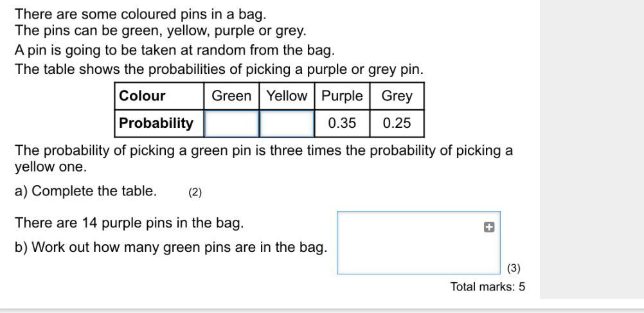
Task: Click the Colour header cell
Action: click(159, 96)
